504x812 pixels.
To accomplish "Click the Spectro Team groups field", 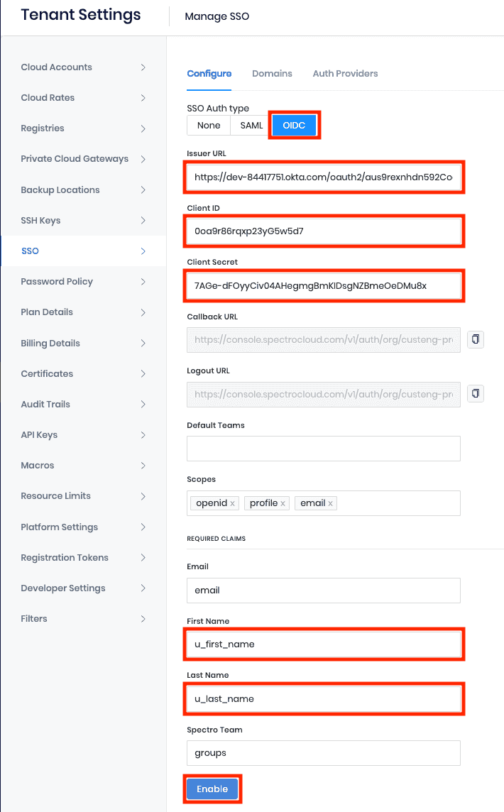I will coord(323,753).
